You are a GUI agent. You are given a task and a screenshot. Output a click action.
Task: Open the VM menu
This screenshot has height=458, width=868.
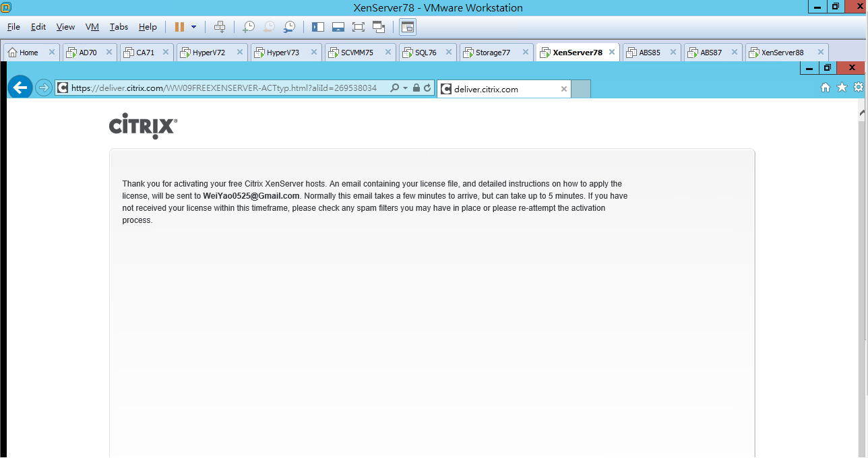tap(92, 27)
